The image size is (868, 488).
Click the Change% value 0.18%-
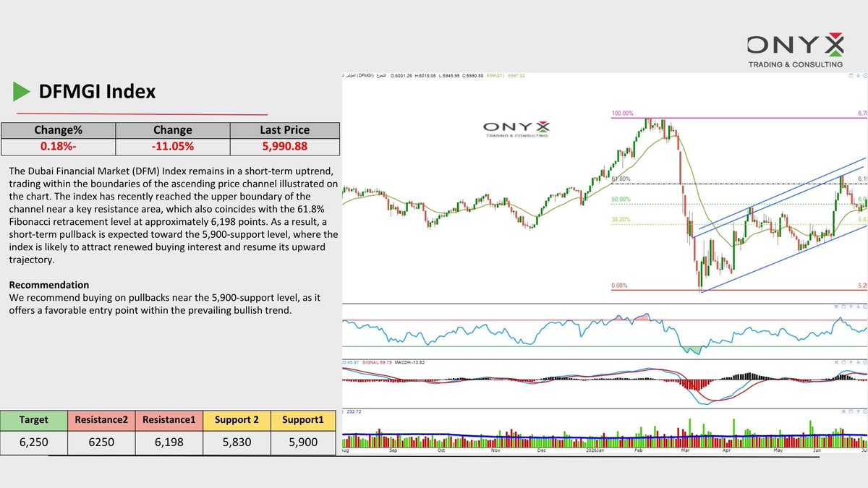pos(59,147)
